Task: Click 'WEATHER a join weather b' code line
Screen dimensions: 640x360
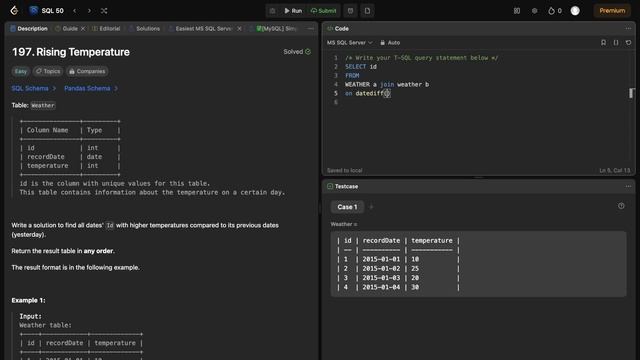Action: pos(387,84)
